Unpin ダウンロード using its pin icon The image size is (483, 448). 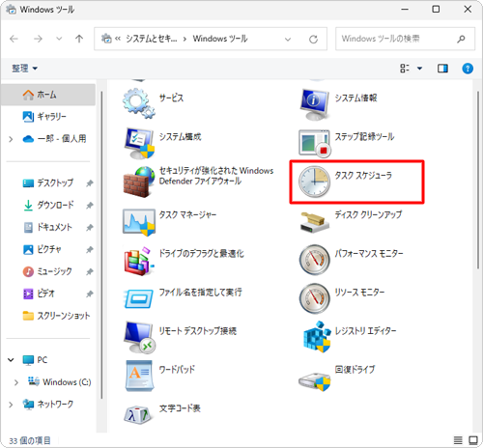[x=90, y=206]
